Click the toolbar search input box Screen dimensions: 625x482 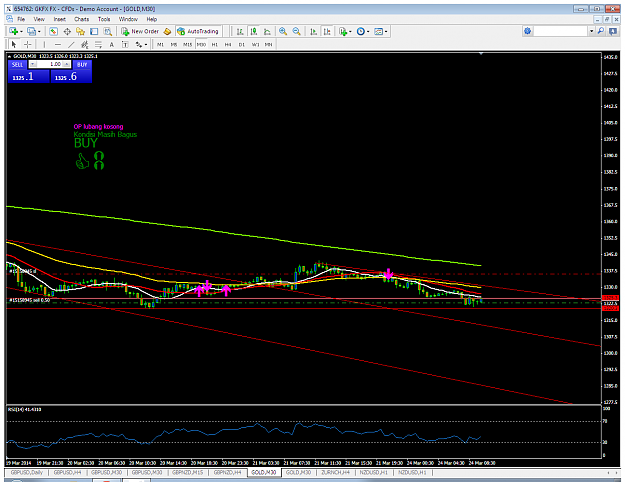point(561,31)
